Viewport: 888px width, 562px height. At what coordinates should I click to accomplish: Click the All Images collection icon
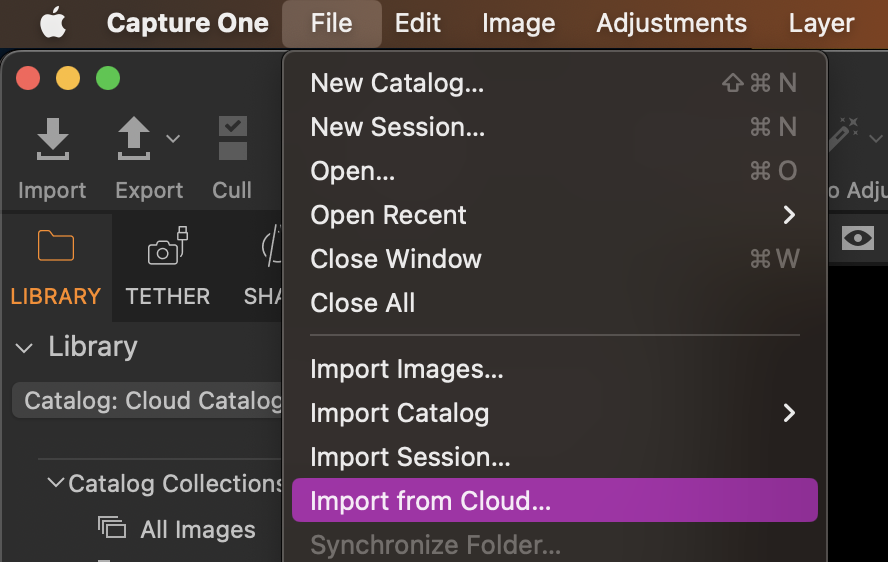coord(112,527)
